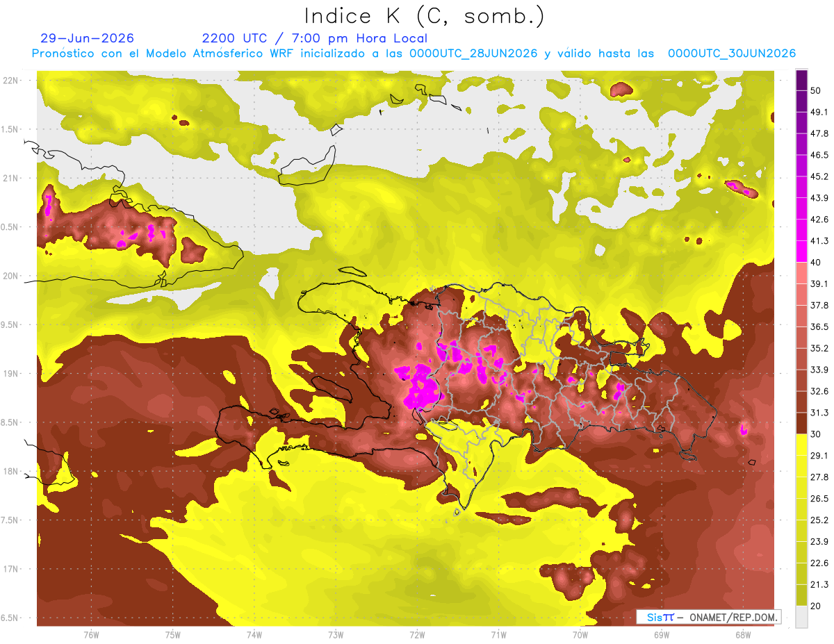The image size is (834, 644).
Task: Click color scale value "43.9"
Action: (819, 198)
